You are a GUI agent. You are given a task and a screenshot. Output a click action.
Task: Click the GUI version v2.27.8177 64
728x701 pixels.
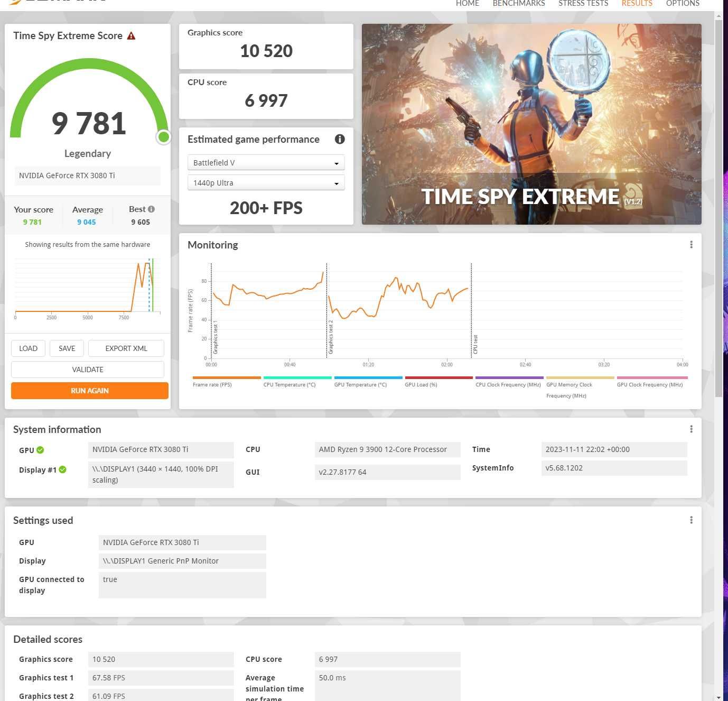387,472
